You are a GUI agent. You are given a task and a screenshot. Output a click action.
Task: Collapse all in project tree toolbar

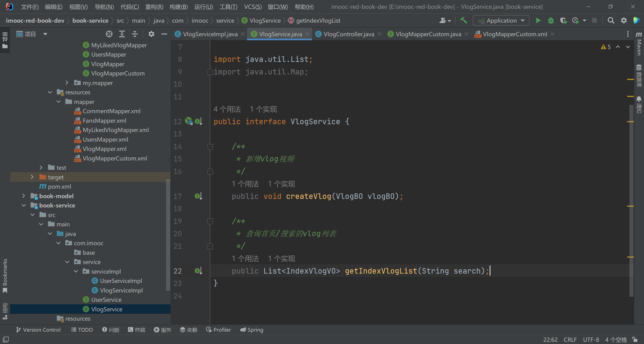(x=135, y=34)
